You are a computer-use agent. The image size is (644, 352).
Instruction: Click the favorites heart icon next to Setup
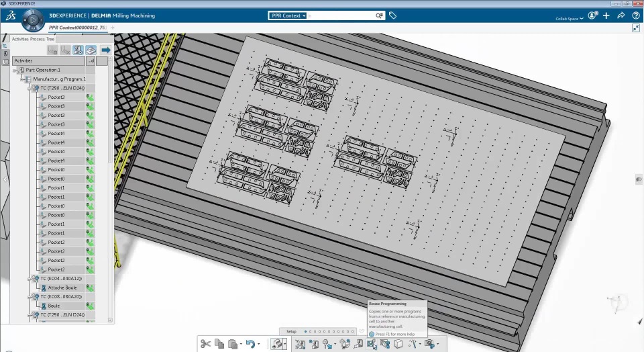[362, 331]
